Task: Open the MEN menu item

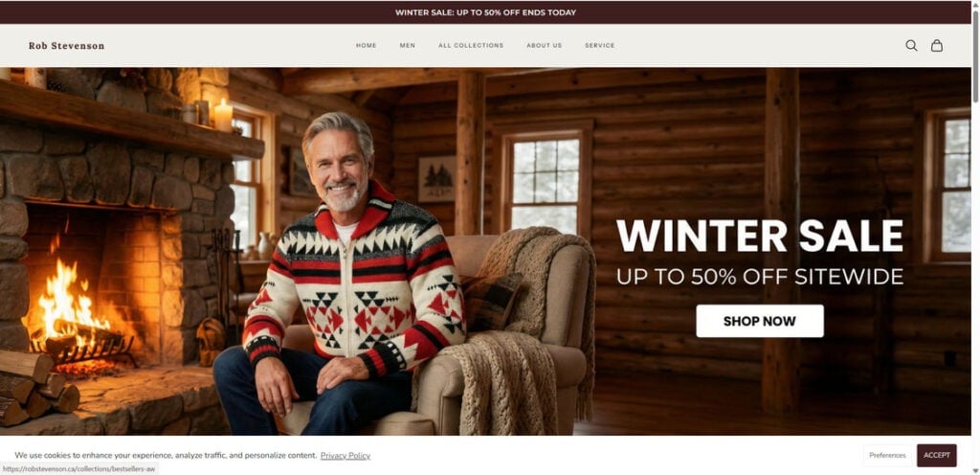Action: [x=408, y=46]
